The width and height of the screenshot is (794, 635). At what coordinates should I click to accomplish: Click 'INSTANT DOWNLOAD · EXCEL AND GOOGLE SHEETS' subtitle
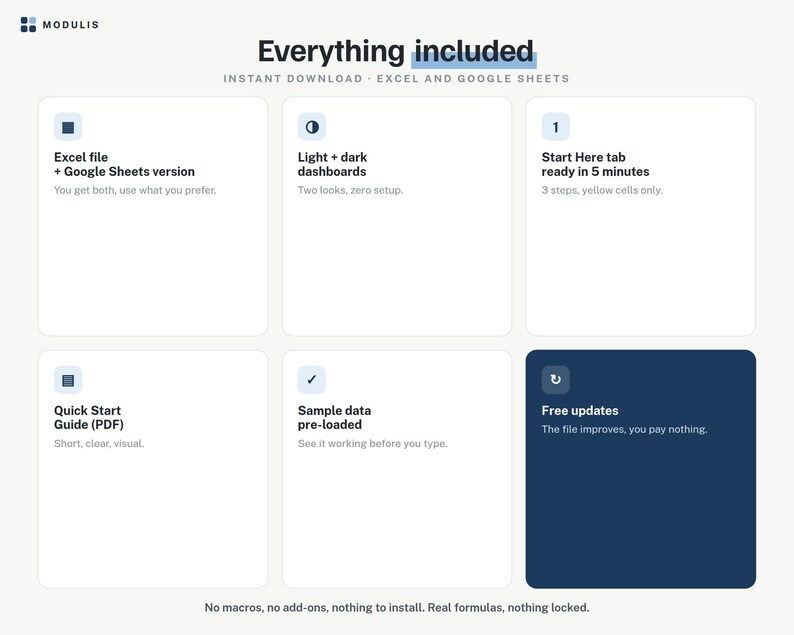coord(396,78)
